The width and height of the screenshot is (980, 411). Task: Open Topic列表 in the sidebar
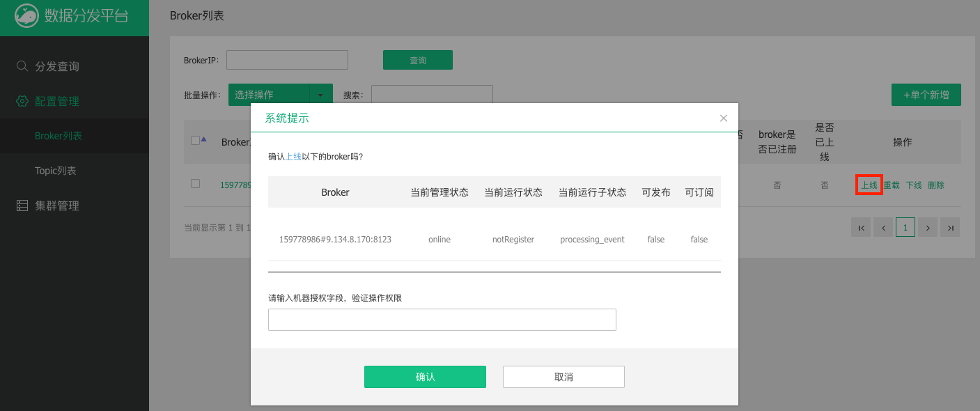click(56, 171)
